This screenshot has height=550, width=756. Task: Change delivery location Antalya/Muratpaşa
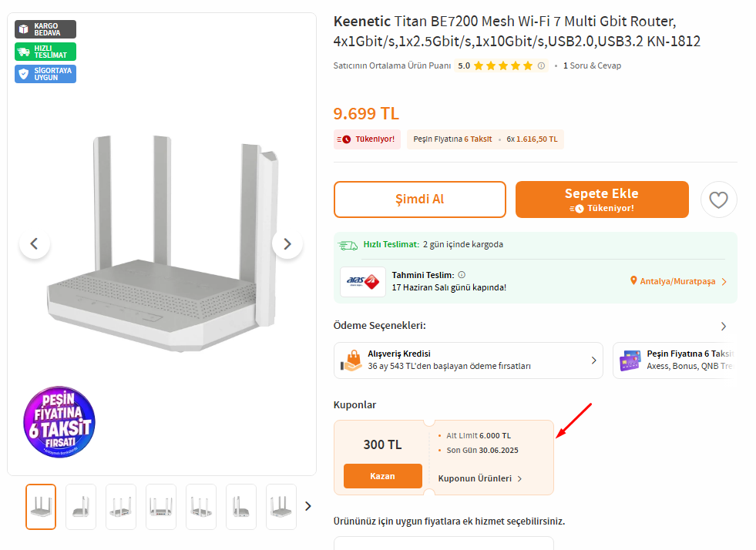tap(678, 281)
